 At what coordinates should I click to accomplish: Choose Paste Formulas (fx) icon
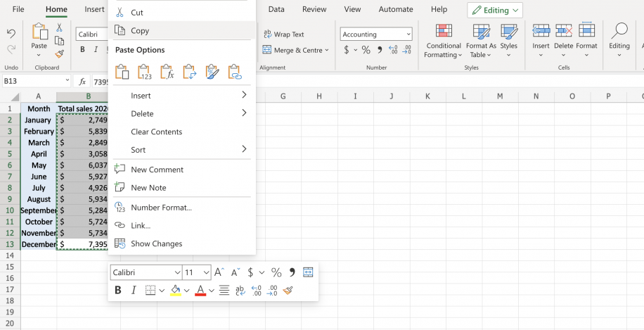167,72
